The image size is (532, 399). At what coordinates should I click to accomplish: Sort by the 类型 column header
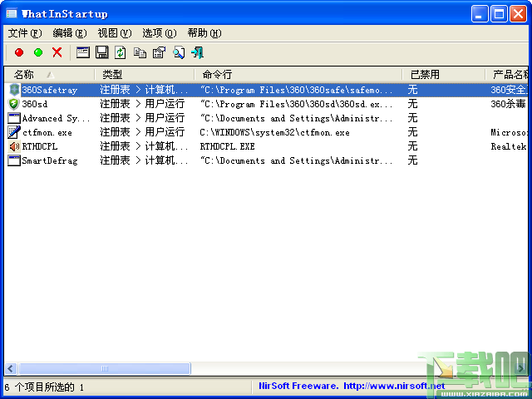pos(145,74)
